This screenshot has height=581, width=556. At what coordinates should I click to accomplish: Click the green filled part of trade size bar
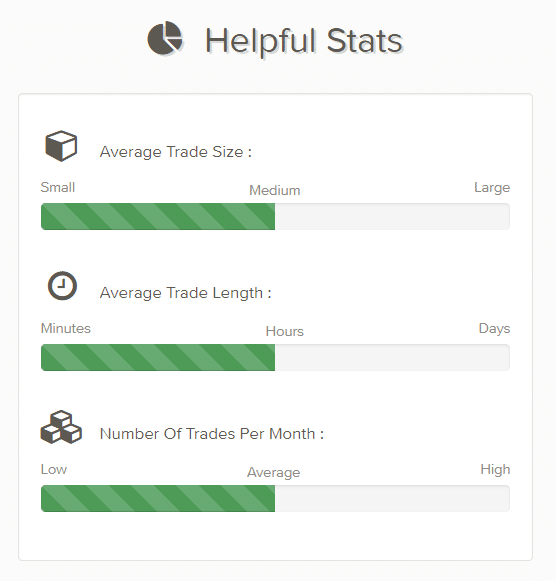158,216
